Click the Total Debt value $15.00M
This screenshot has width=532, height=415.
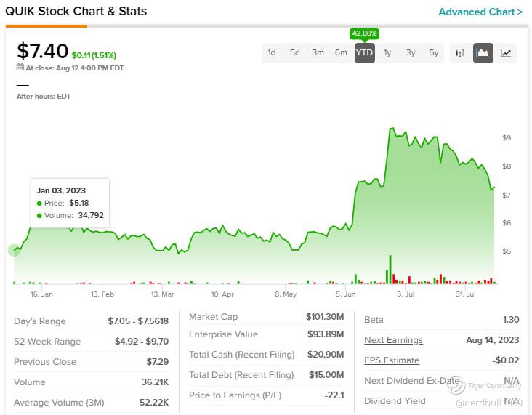[326, 375]
